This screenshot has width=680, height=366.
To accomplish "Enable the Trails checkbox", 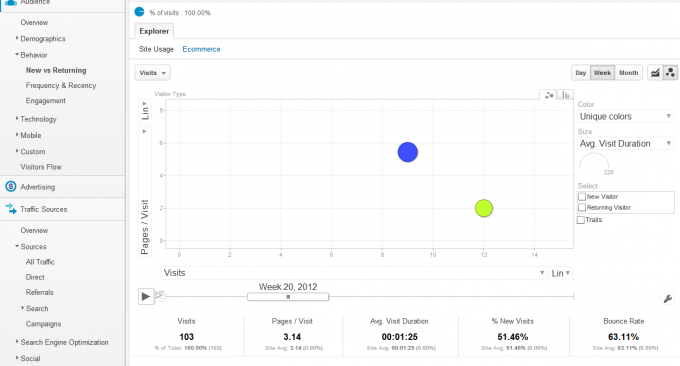I will tap(581, 220).
